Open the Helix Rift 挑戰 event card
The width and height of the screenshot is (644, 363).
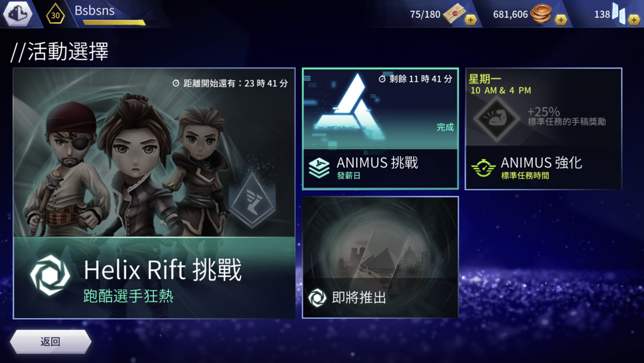(154, 193)
